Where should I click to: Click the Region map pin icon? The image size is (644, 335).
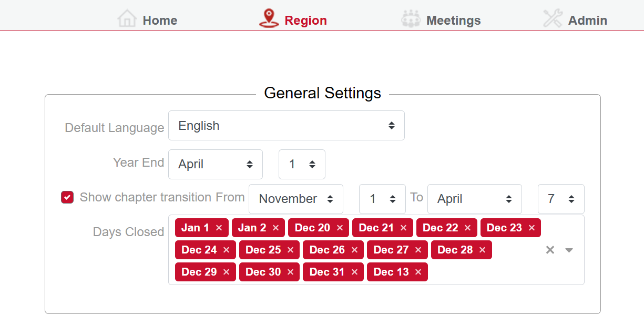point(269,18)
